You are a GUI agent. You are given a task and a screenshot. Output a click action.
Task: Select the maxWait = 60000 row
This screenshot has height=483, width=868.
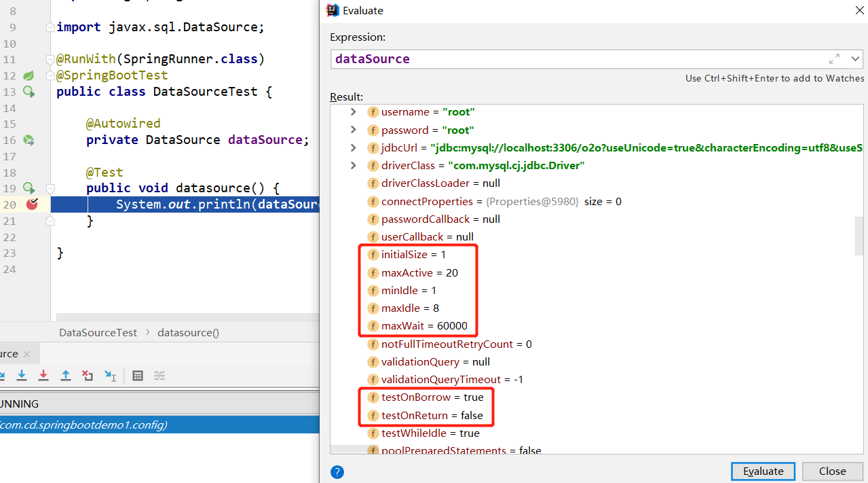click(417, 326)
